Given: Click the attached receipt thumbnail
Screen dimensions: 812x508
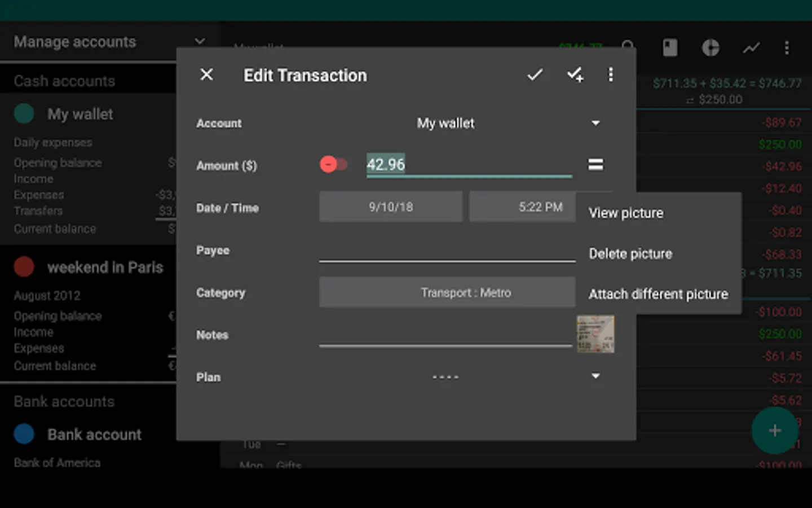Looking at the screenshot, I should click(595, 334).
